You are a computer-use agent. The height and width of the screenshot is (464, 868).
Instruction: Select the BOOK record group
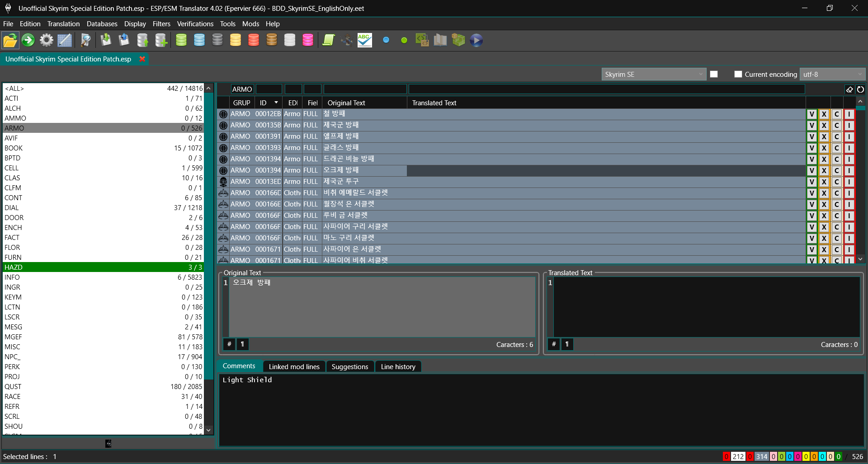point(103,148)
